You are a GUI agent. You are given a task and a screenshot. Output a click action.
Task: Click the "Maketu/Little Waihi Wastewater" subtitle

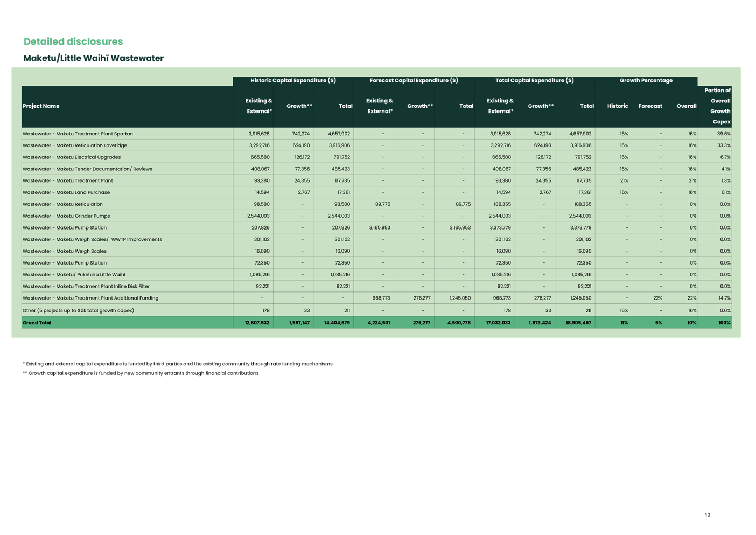tap(93, 58)
